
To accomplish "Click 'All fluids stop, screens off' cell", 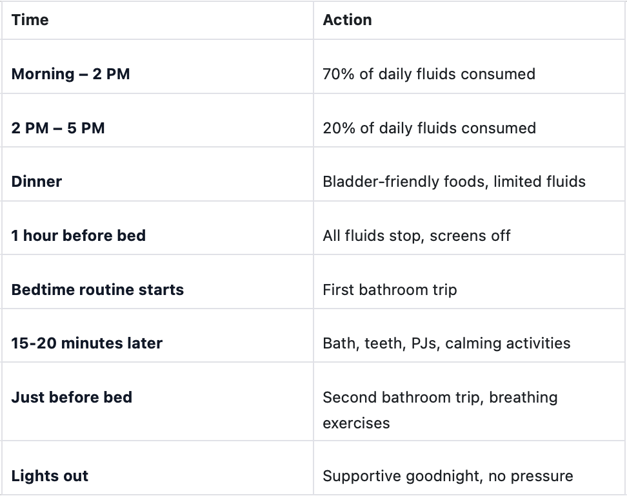I will [x=418, y=236].
